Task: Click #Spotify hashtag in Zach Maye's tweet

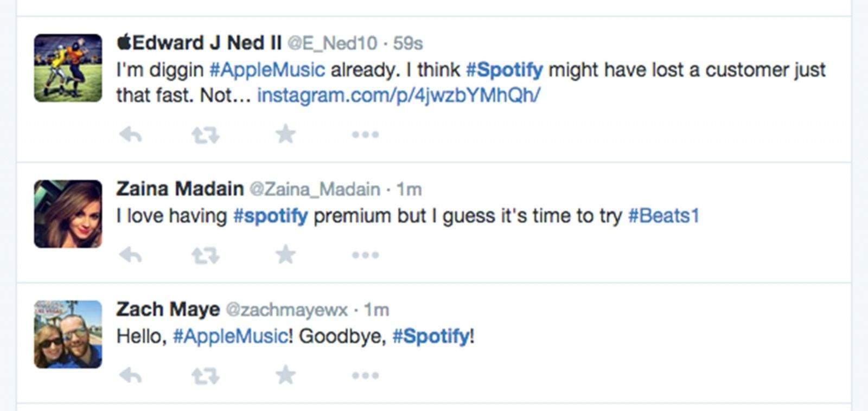Action: click(431, 336)
